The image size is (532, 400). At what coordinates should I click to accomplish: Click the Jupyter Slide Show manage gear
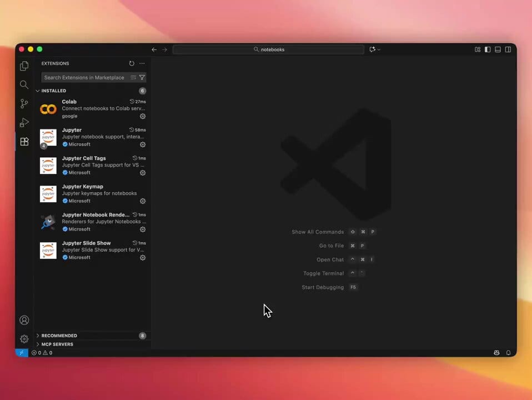[143, 257]
